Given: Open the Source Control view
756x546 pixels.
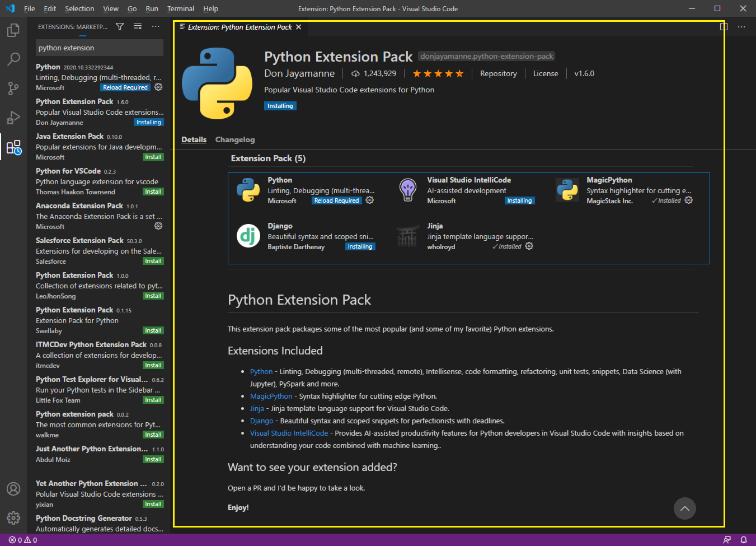Looking at the screenshot, I should [x=13, y=88].
